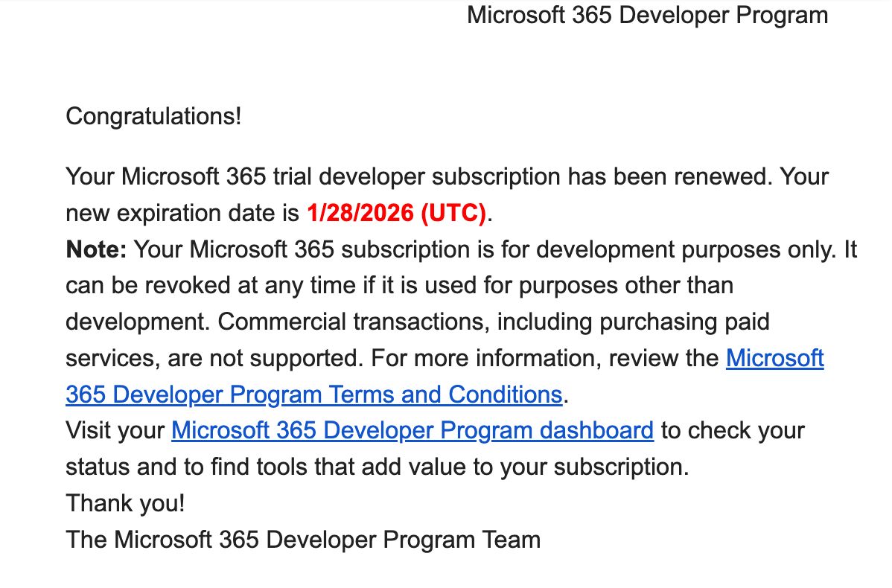Click the "Microsoft 365 Developer Program" header text
This screenshot has height=588, width=892.
[647, 15]
